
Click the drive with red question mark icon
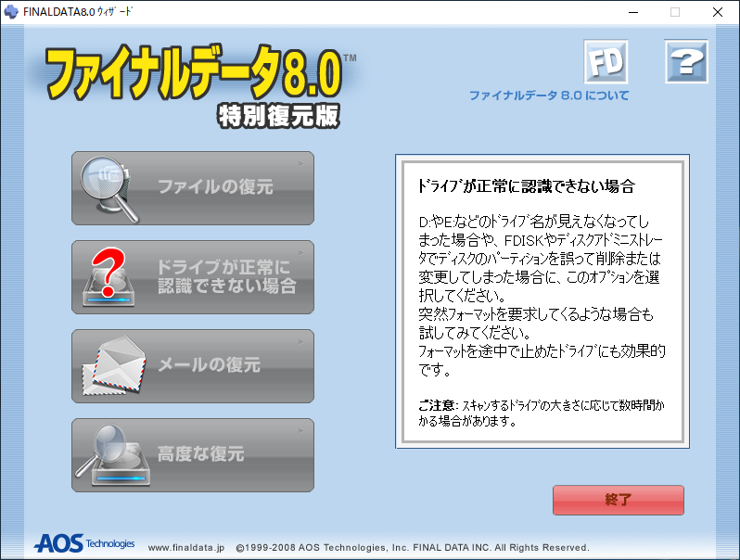(108, 278)
